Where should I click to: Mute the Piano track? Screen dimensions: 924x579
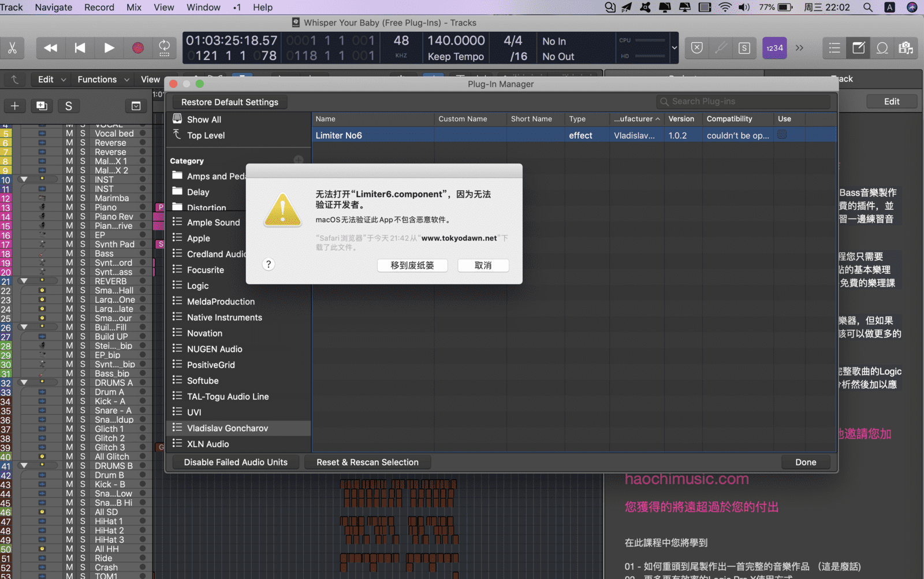coord(69,207)
